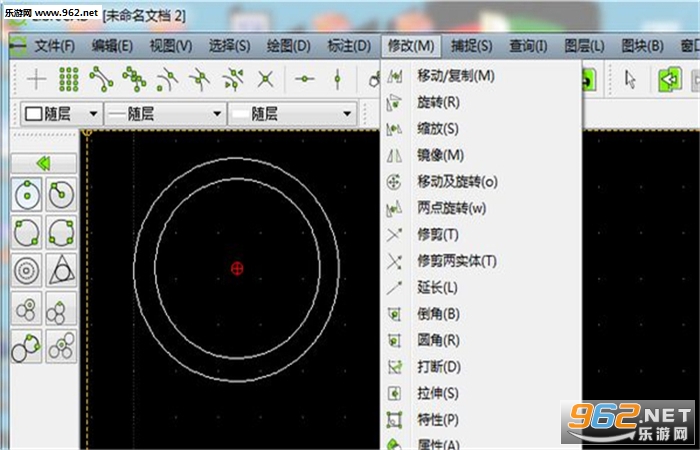This screenshot has width=700, height=450.
Task: Choose 延长(L) from the modify menu
Action: (x=481, y=288)
